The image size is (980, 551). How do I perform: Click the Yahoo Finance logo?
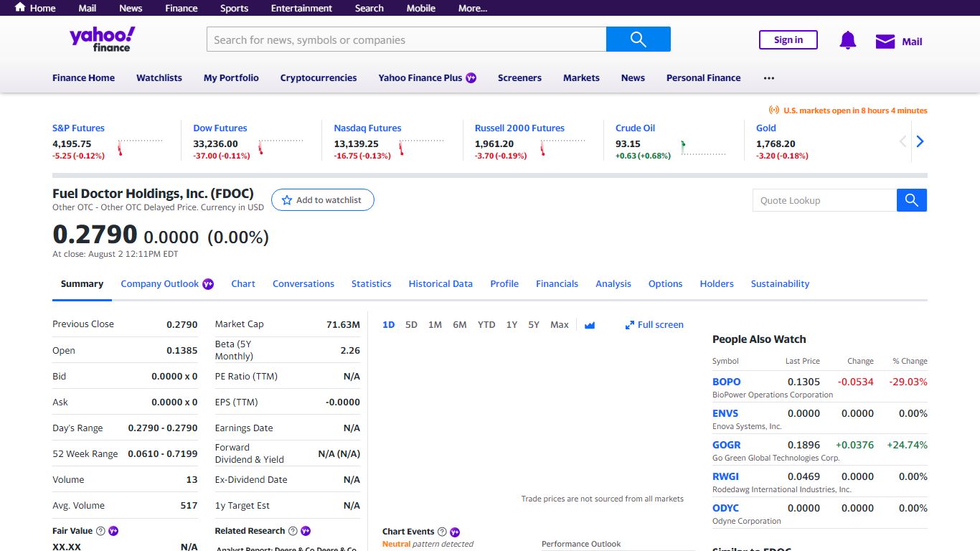pyautogui.click(x=102, y=39)
